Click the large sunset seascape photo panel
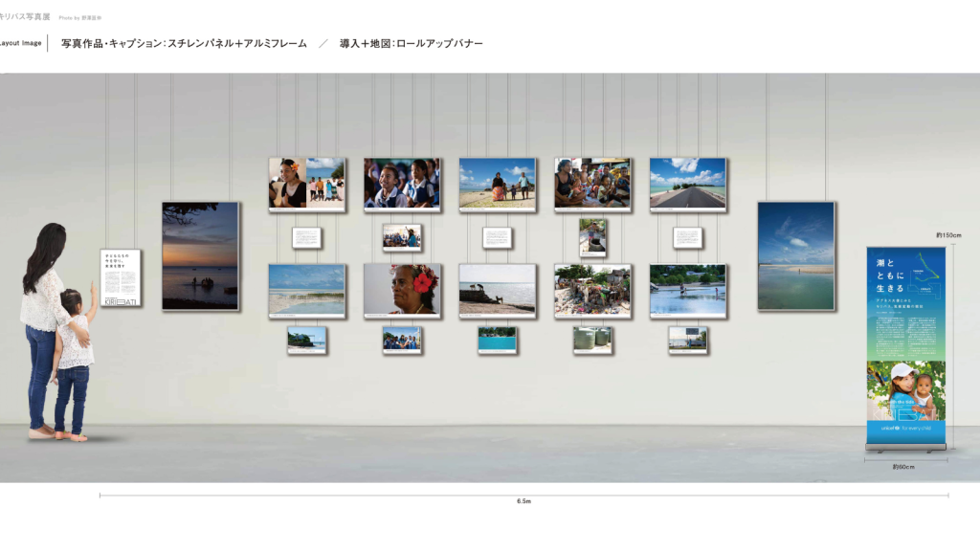 tap(200, 255)
